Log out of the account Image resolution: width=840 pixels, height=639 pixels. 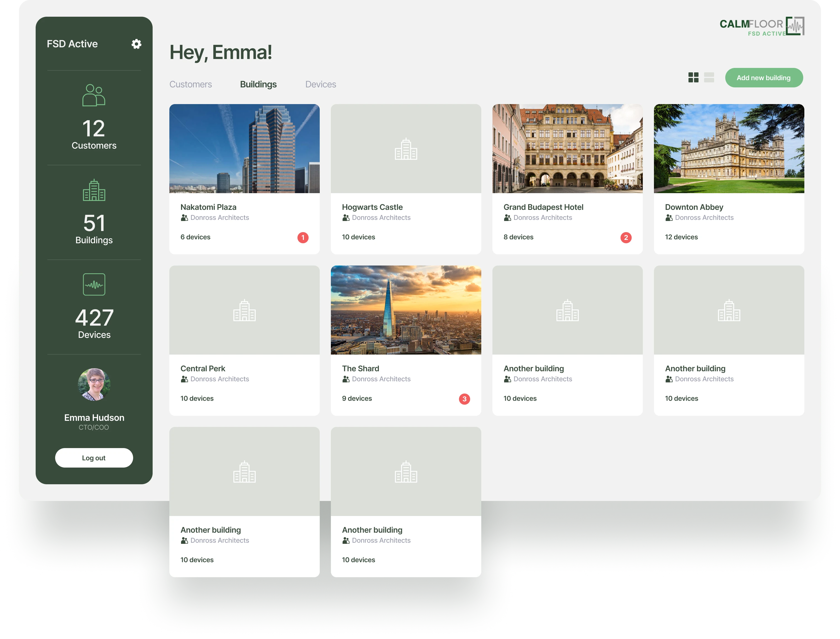coord(94,458)
